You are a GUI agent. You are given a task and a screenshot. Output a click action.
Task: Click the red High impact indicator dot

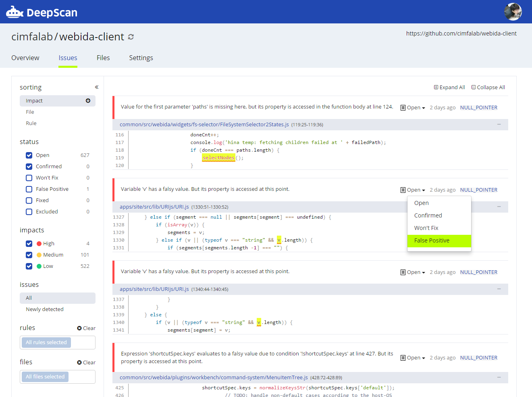(x=40, y=243)
